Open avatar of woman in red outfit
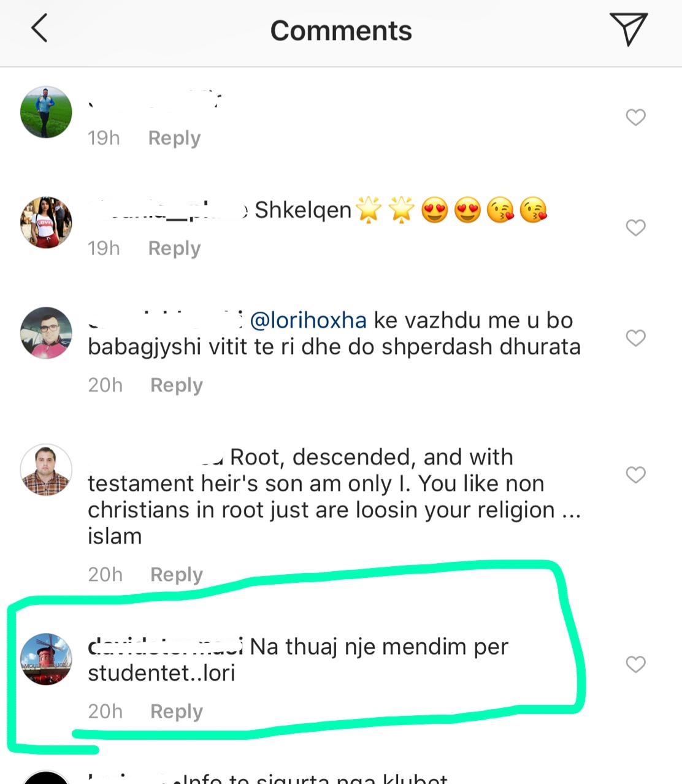This screenshot has width=682, height=784. 47,223
